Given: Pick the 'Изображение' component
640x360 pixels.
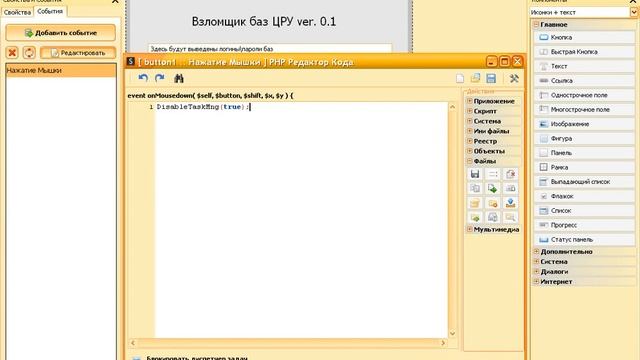Looking at the screenshot, I should 584,124.
